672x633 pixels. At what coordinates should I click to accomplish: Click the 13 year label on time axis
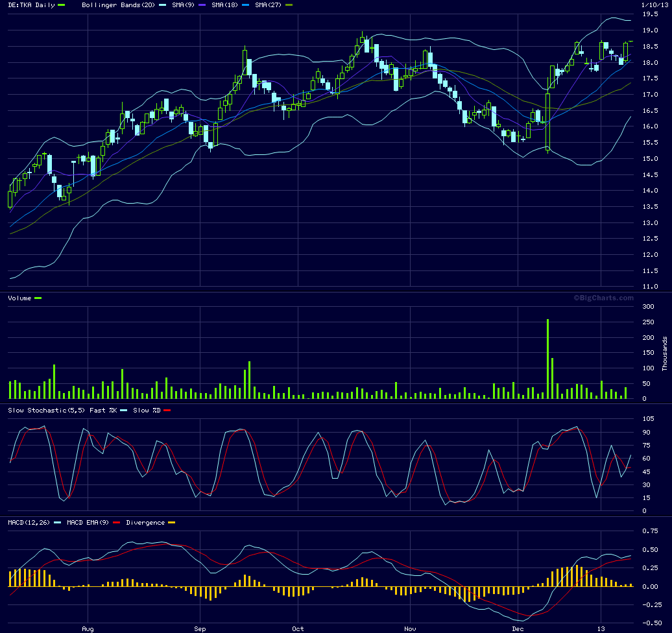point(601,628)
